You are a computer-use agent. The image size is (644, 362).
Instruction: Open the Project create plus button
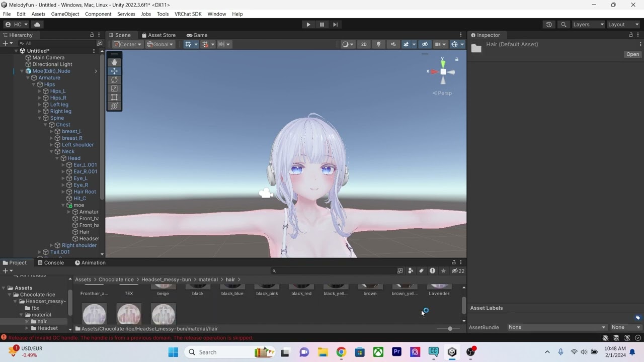7,270
